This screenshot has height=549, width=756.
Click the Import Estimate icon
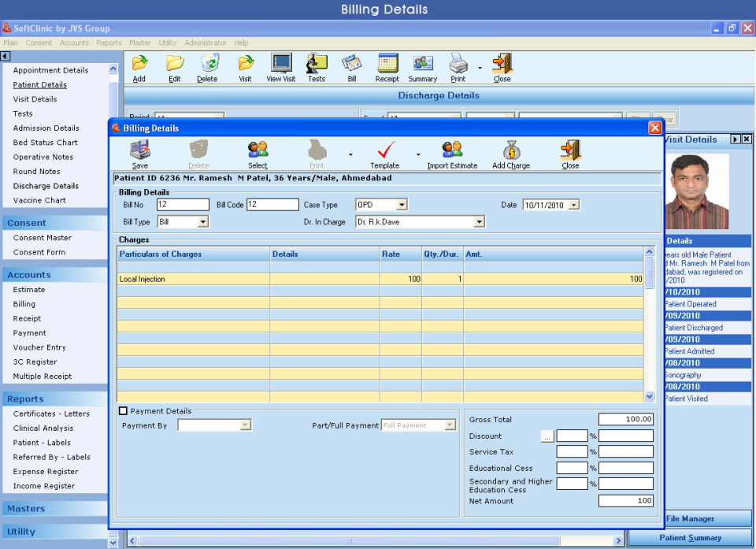pyautogui.click(x=454, y=154)
